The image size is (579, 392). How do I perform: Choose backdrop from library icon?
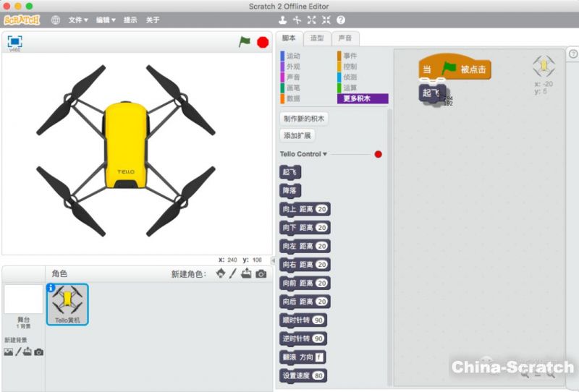[x=8, y=352]
